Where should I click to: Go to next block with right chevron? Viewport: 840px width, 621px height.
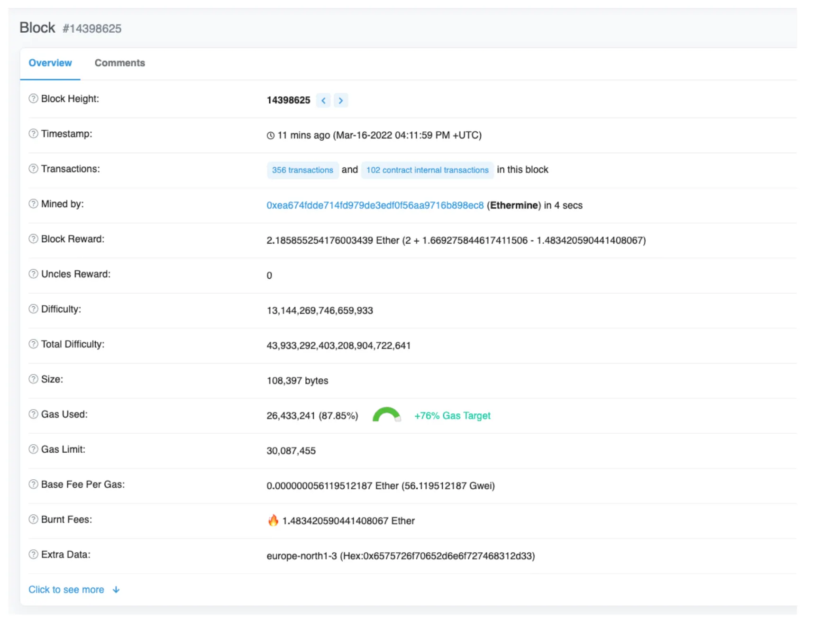coord(341,100)
